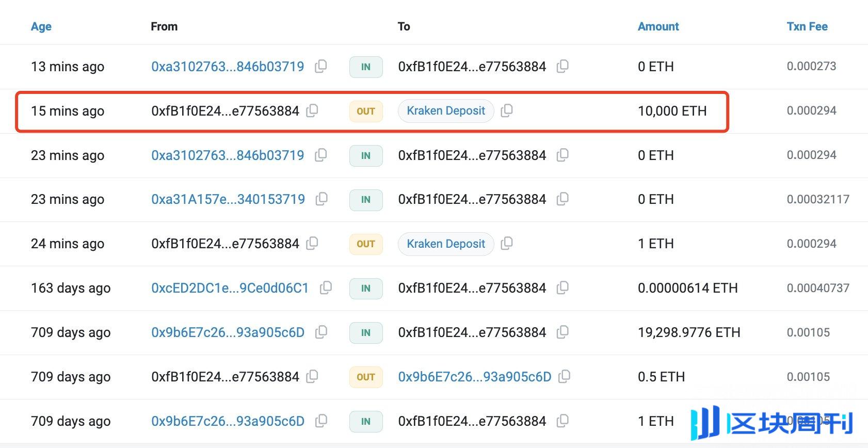Screen dimensions: 868x448
Task: Copy 0xa31A157e...340153719 address
Action: pyautogui.click(x=322, y=199)
